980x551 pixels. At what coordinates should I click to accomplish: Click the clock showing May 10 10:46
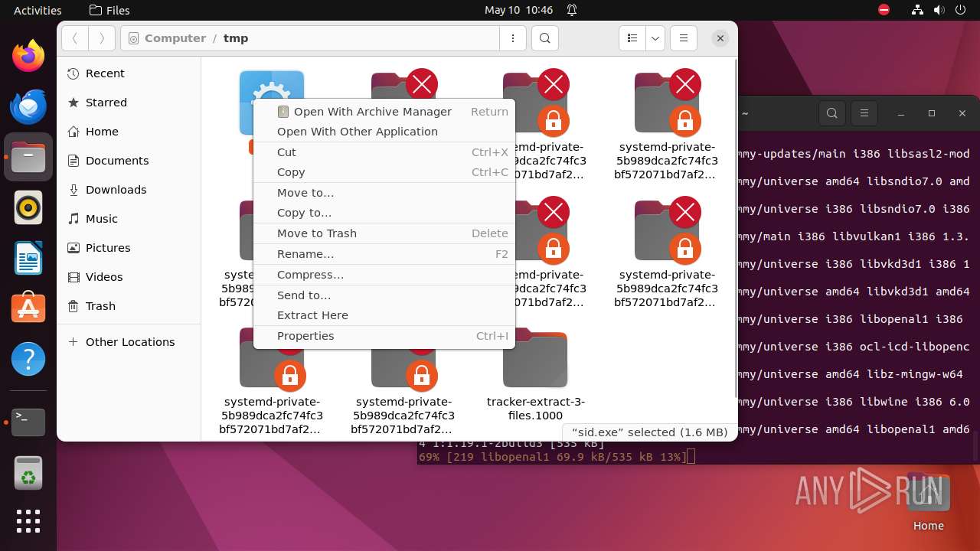point(518,10)
